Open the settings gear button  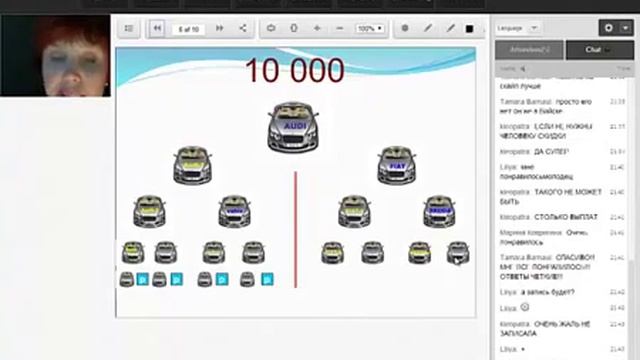click(609, 28)
